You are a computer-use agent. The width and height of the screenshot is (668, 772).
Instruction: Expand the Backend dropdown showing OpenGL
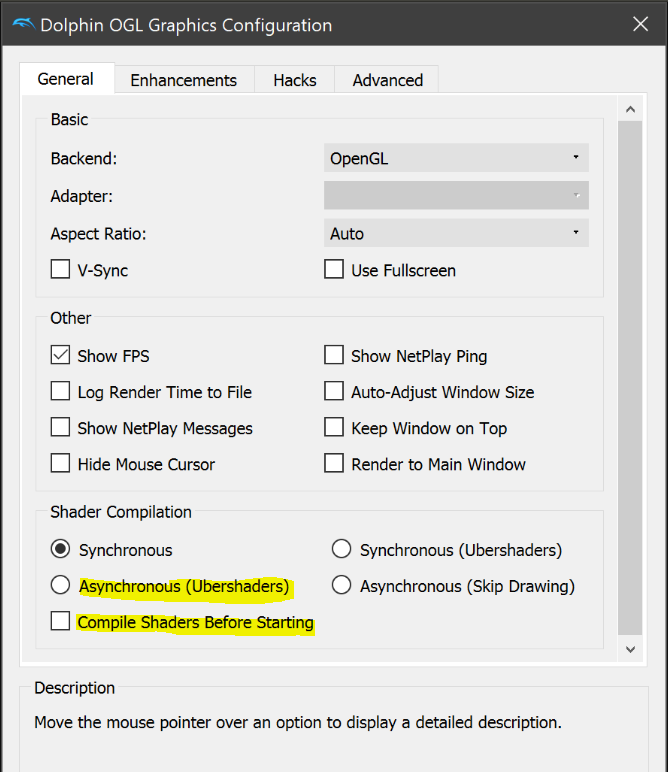(456, 158)
